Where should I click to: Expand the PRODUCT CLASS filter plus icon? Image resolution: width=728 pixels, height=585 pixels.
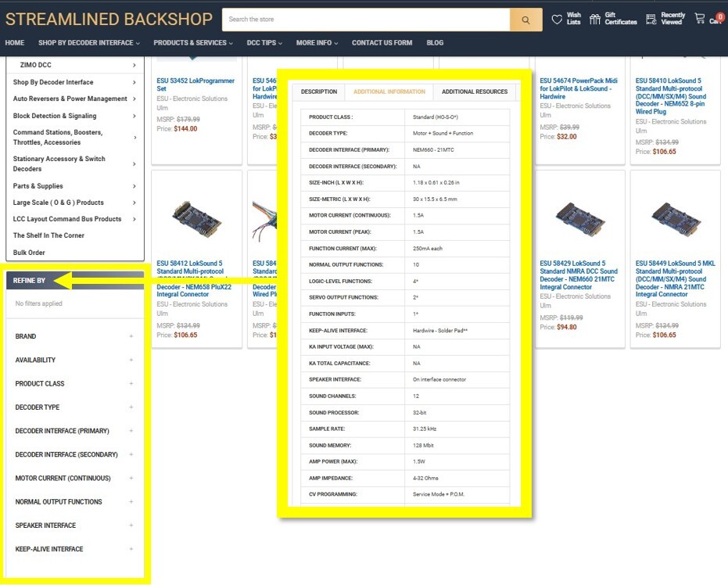(x=131, y=383)
